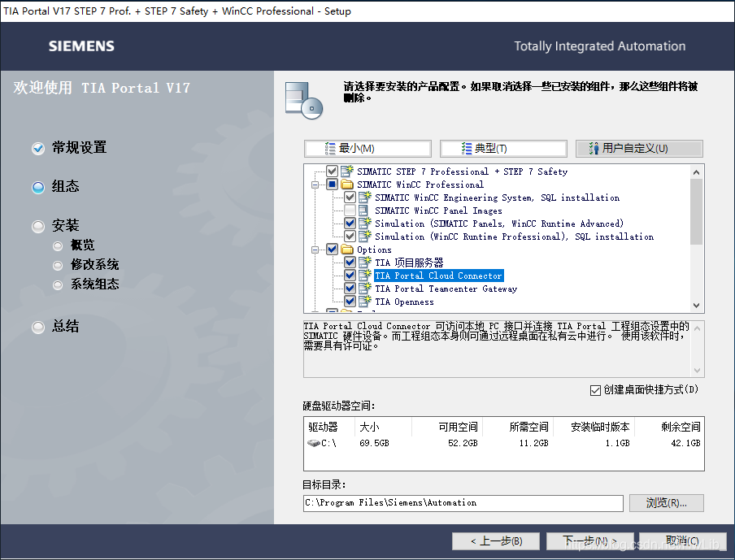This screenshot has width=735, height=560.
Task: Click the 下一步(N) next button
Action: click(x=576, y=540)
